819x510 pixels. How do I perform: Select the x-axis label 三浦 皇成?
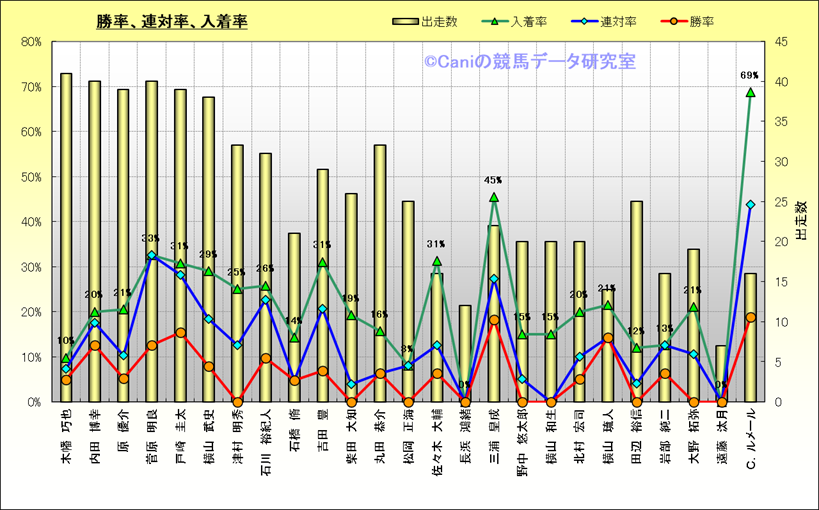pos(493,431)
